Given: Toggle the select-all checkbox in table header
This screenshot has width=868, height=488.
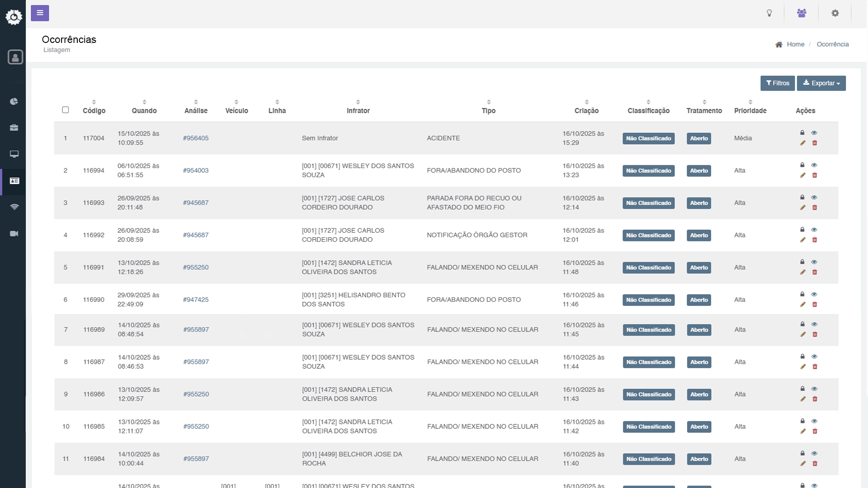Looking at the screenshot, I should pos(66,110).
